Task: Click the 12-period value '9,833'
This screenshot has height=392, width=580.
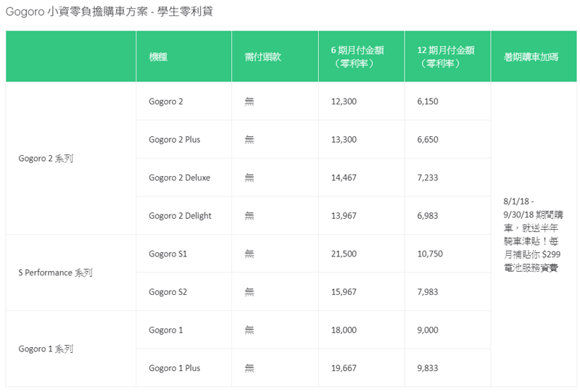Action: click(x=428, y=368)
